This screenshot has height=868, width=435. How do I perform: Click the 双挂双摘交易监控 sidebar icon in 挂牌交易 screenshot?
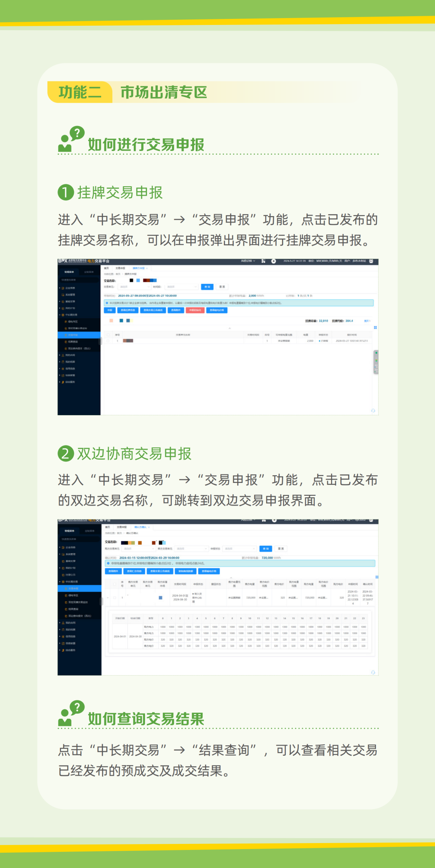pos(66,328)
